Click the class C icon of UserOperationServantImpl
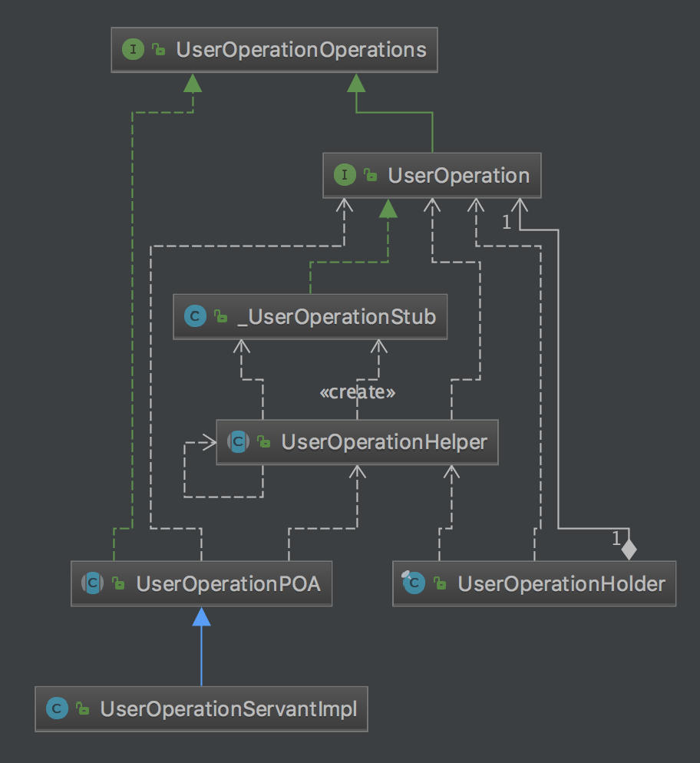The width and height of the screenshot is (700, 763). click(x=57, y=708)
